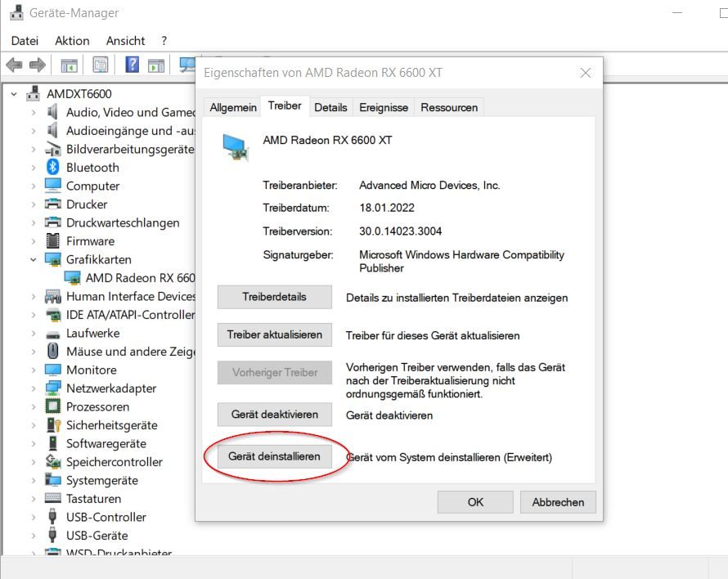Screen dimensions: 728x579
Task: Click the Monitore category icon
Action: click(x=53, y=370)
